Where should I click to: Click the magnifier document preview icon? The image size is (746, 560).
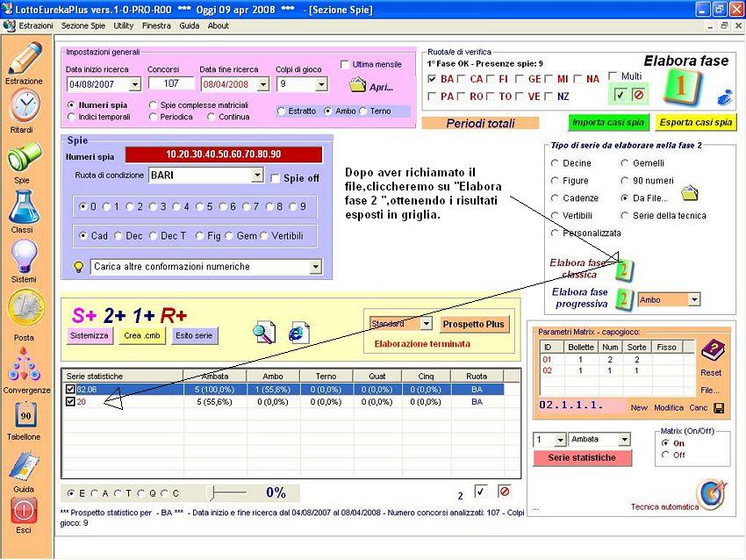(264, 332)
